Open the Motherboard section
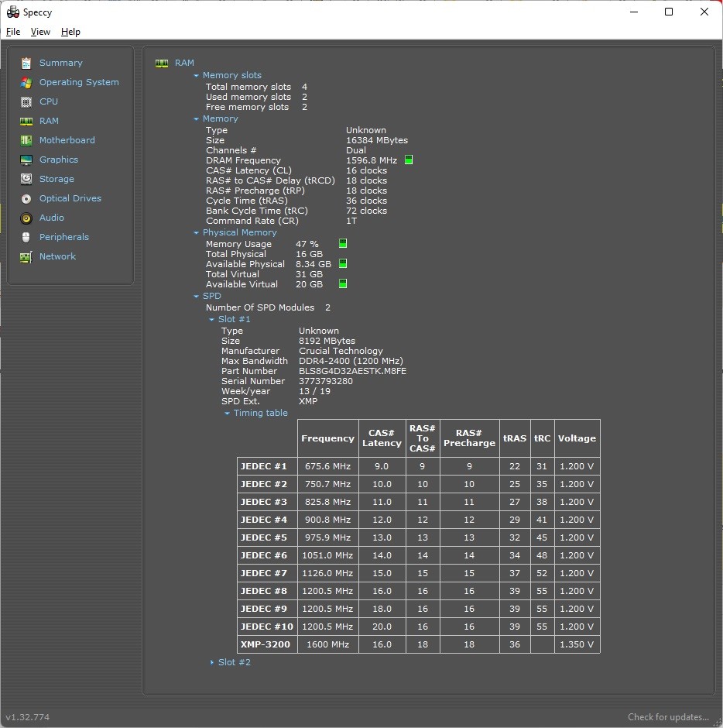723x728 pixels. (67, 140)
